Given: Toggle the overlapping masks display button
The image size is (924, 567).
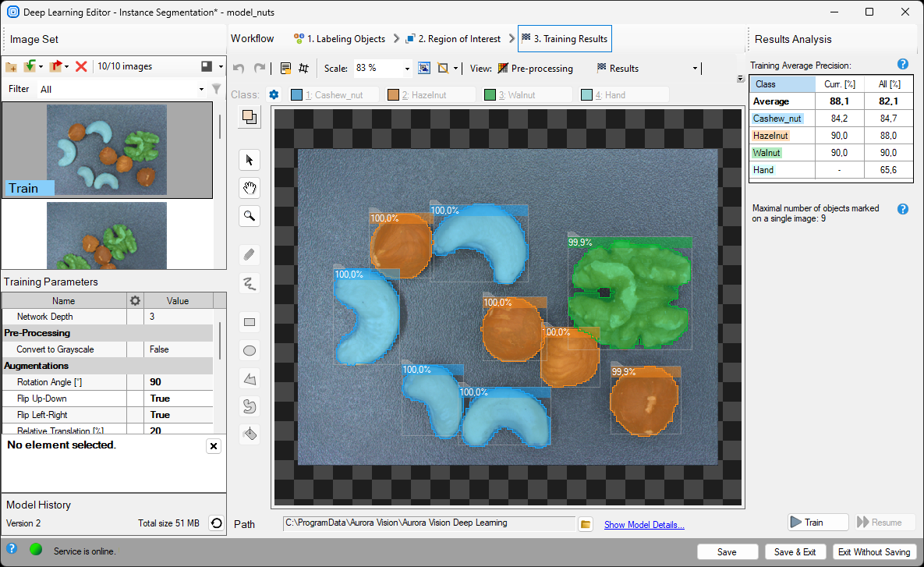Looking at the screenshot, I should point(249,117).
